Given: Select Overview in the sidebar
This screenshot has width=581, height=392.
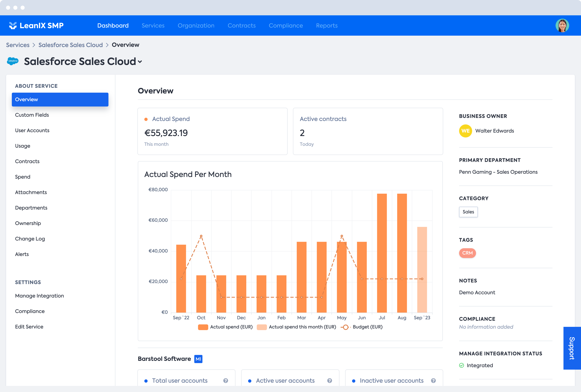Looking at the screenshot, I should point(60,99).
